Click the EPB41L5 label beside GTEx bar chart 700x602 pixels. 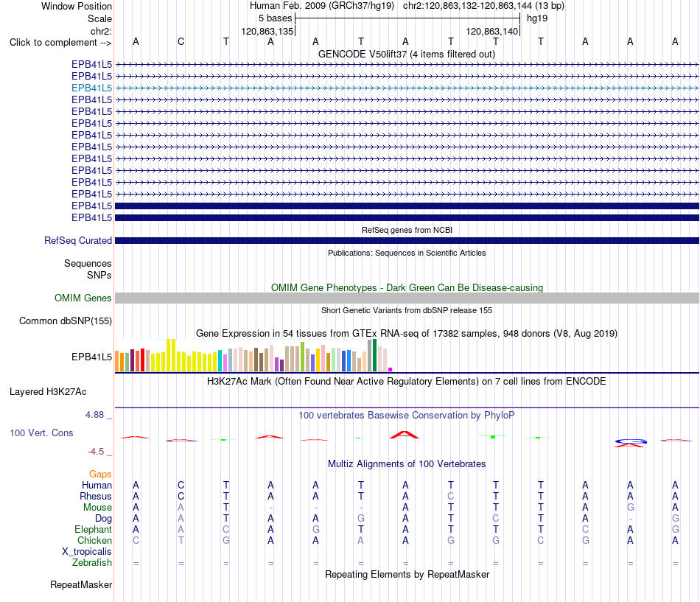tap(91, 357)
